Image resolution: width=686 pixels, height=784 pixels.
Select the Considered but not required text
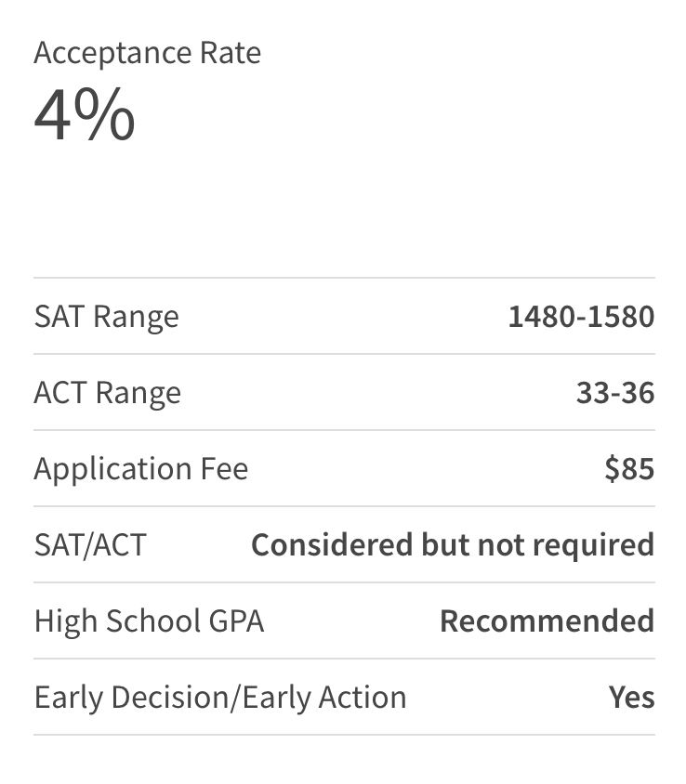click(453, 544)
